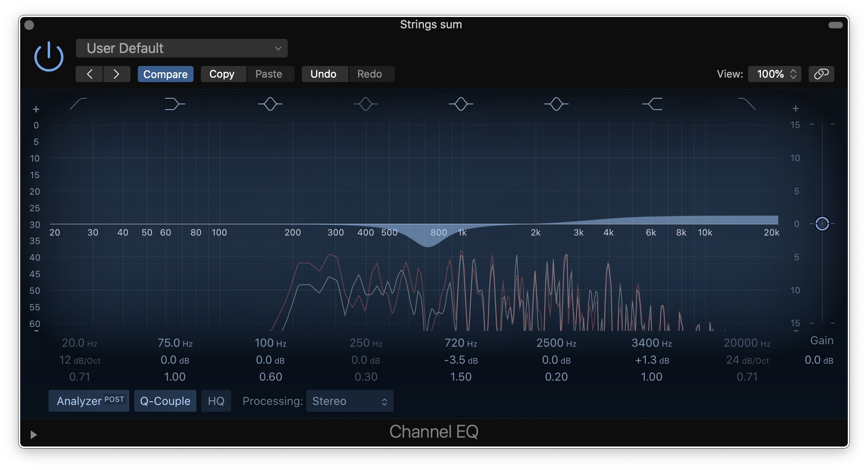The width and height of the screenshot is (868, 470).
Task: Go to previous preset with left arrow
Action: click(89, 74)
